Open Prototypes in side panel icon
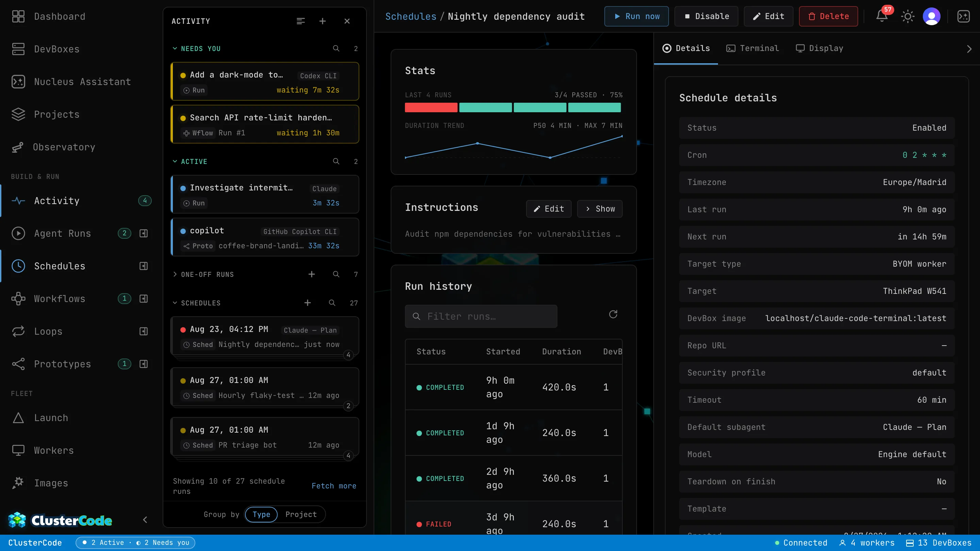Viewport: 980px width, 551px height. [x=143, y=364]
